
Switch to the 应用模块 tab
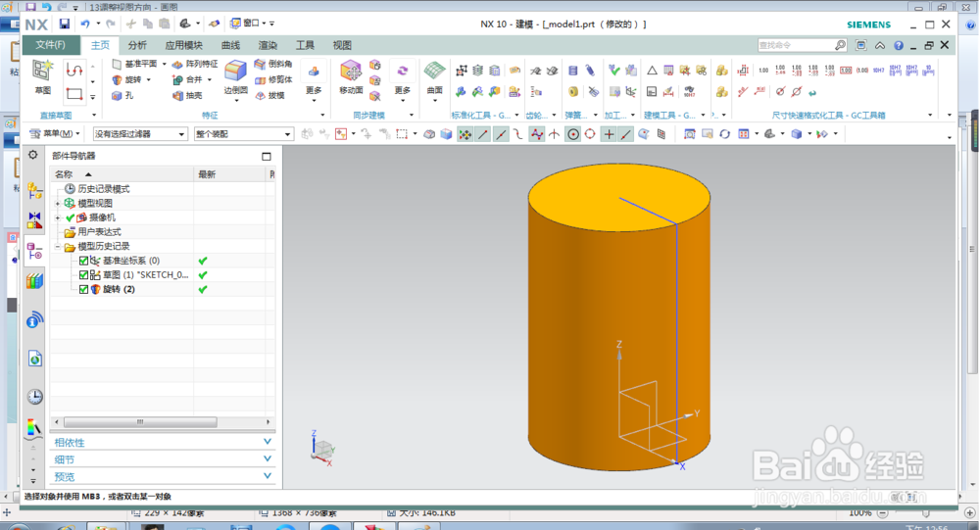184,45
